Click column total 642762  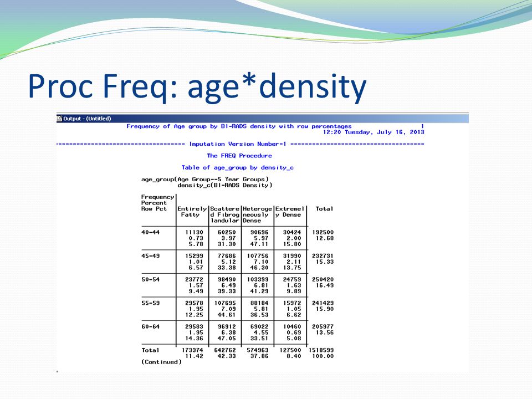click(x=225, y=350)
